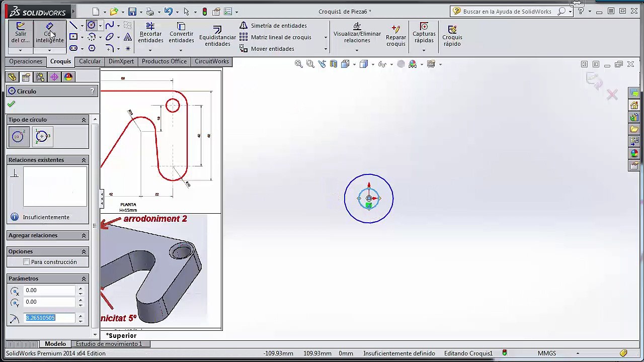Enable the Para construcción checkbox
This screenshot has height=362, width=644.
(x=27, y=262)
